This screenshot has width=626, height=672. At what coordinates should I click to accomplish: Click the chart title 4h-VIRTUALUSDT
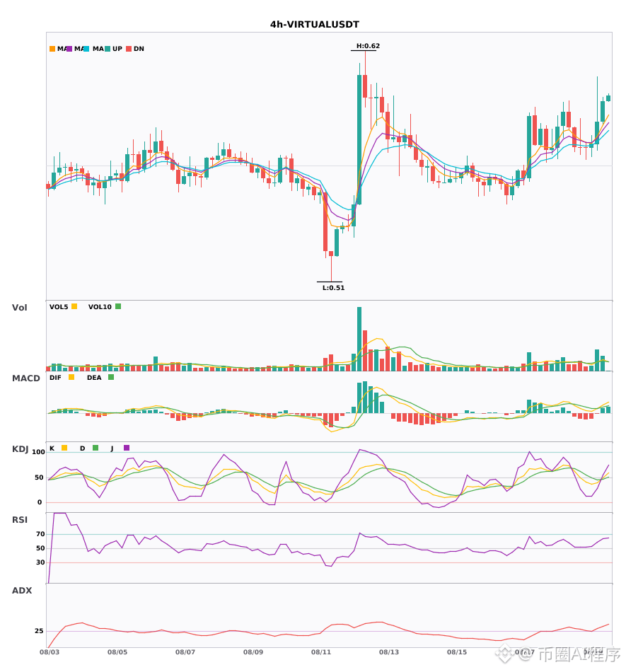coord(315,25)
